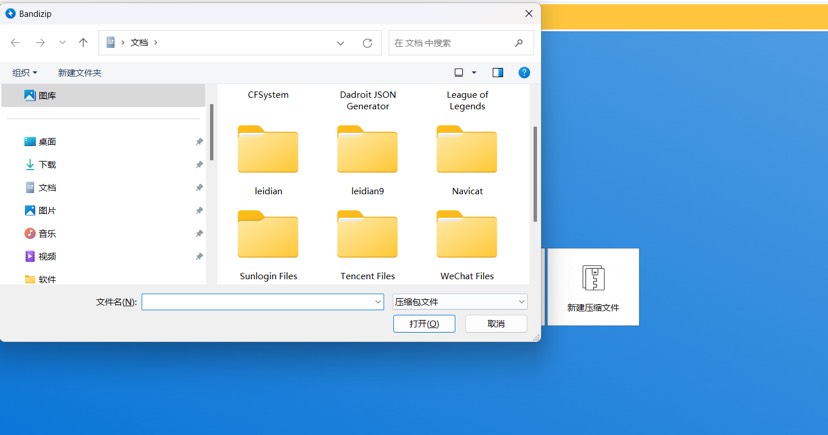Select the Navicat folder icon
The width and height of the screenshot is (828, 435).
point(467,149)
